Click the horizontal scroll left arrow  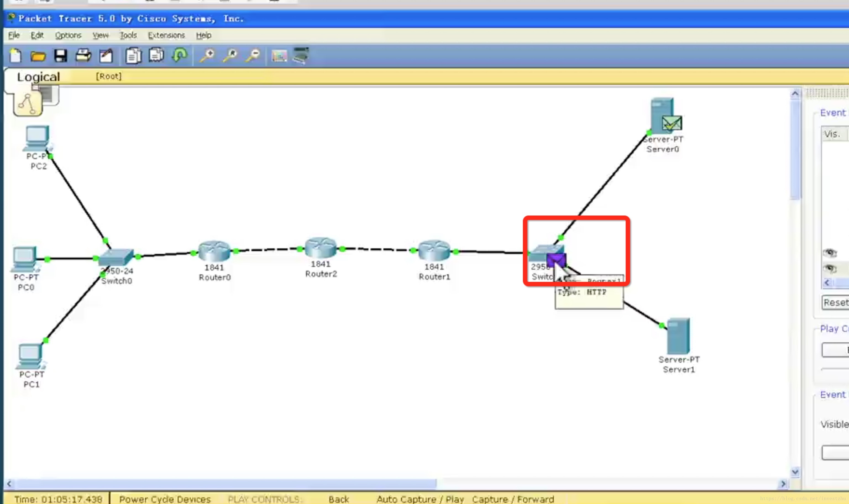(9, 484)
